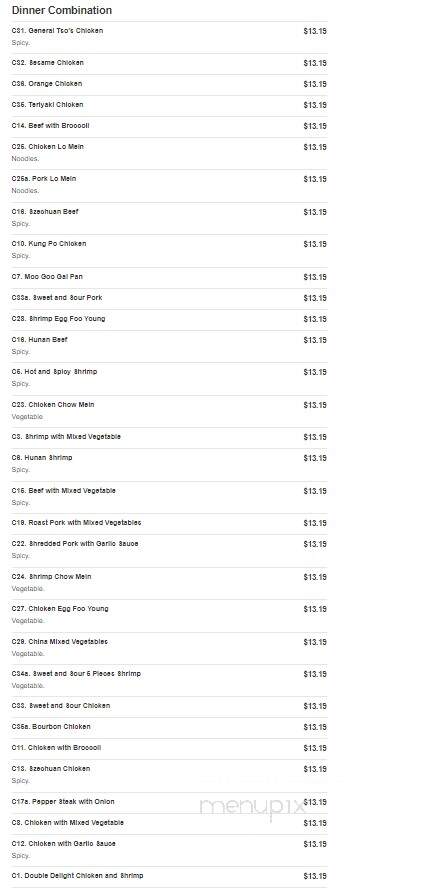Click C7. Moo Goo Gai Pan
Viewport: 432px width, 889px height.
click(x=170, y=277)
